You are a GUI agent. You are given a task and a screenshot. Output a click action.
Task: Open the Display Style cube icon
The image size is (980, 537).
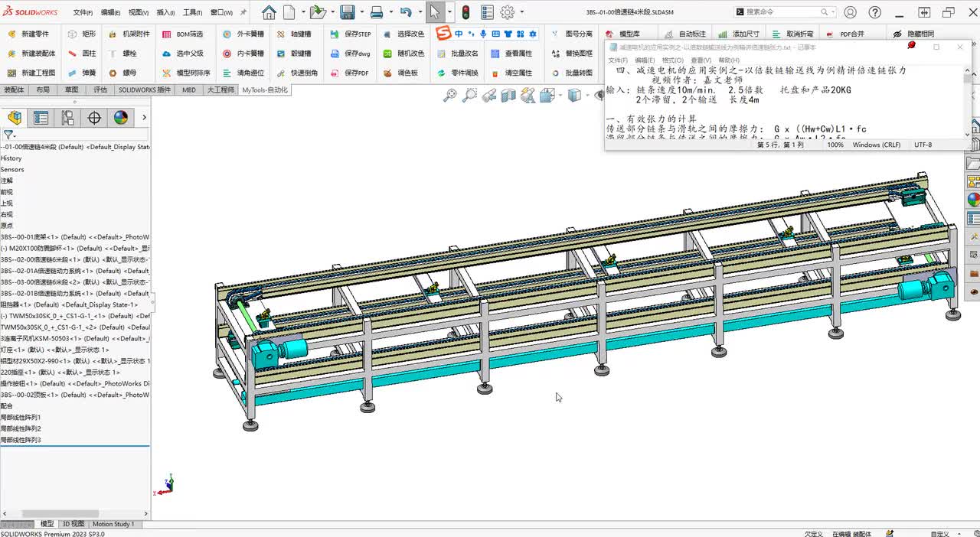[x=574, y=95]
